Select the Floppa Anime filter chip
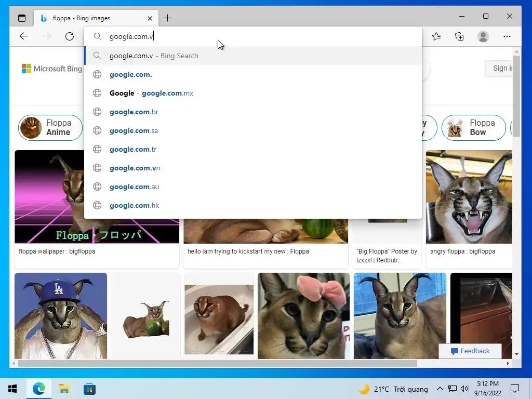 [50, 128]
